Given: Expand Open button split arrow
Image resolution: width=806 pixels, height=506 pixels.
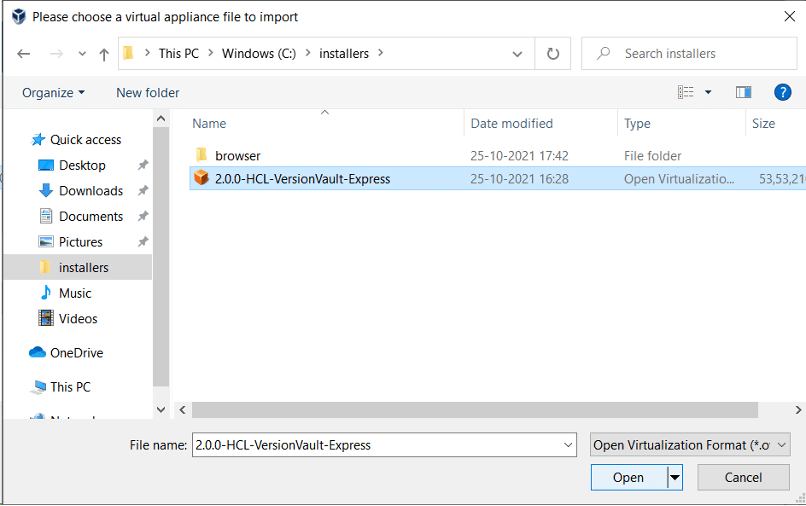Looking at the screenshot, I should pyautogui.click(x=675, y=477).
